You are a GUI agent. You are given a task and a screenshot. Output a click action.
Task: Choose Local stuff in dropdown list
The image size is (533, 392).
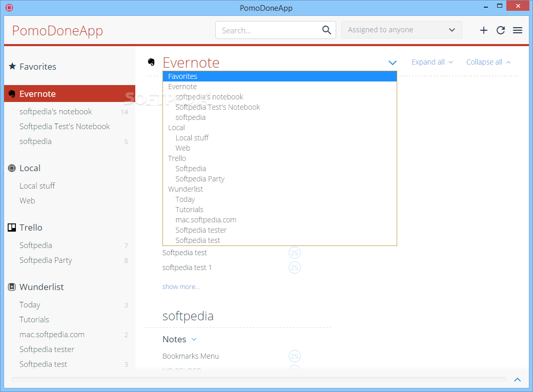point(280,138)
